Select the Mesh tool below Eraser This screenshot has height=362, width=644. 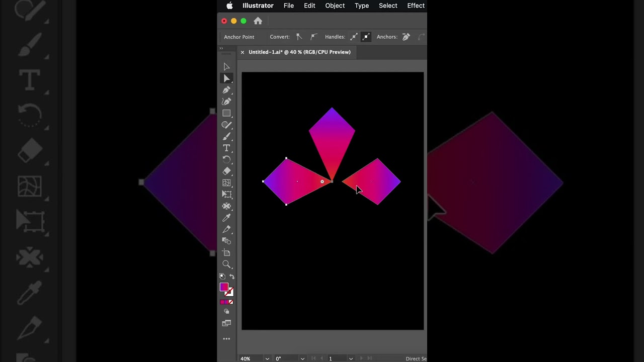[x=226, y=183]
